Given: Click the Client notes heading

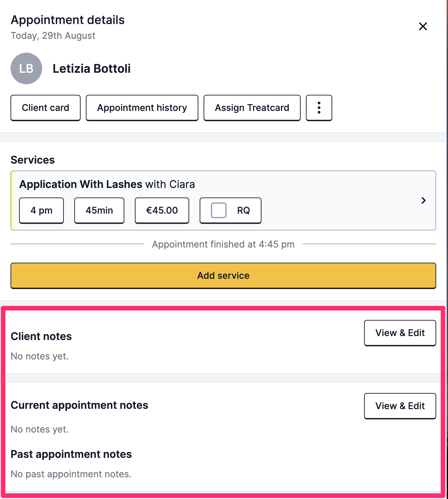Looking at the screenshot, I should (x=41, y=336).
